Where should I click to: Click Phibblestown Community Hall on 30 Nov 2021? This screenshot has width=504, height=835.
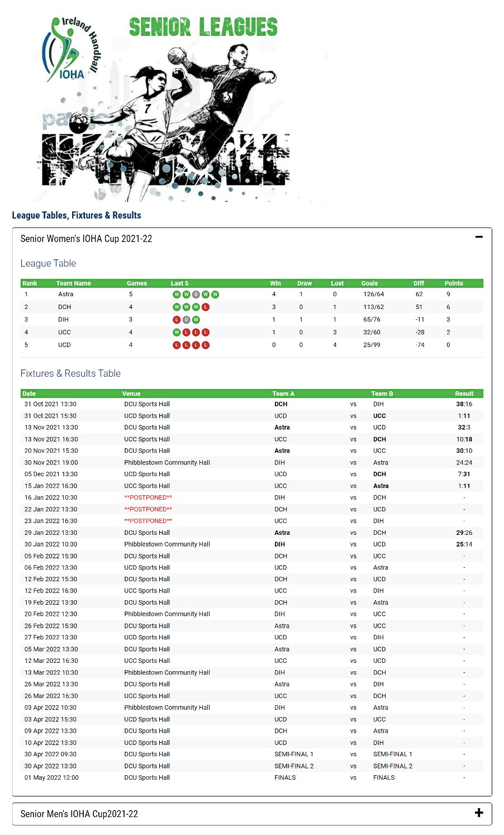[167, 463]
